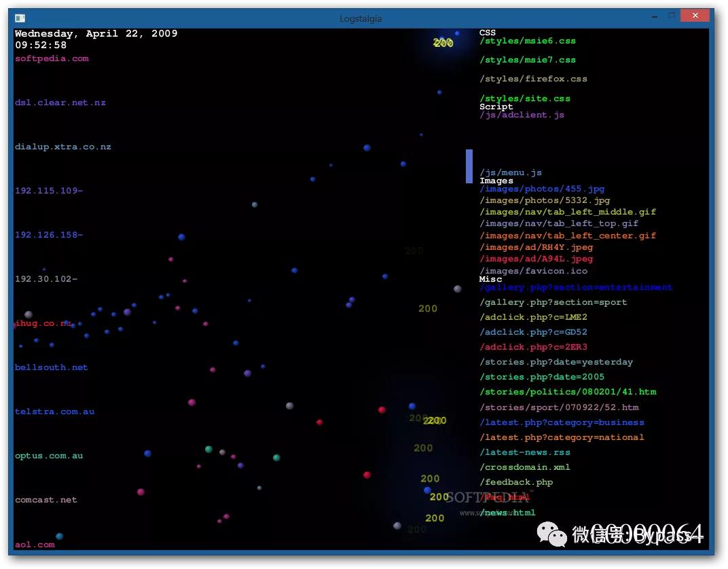This screenshot has width=728, height=569.
Task: Click the path '/latest-news.rss'
Action: 525,452
